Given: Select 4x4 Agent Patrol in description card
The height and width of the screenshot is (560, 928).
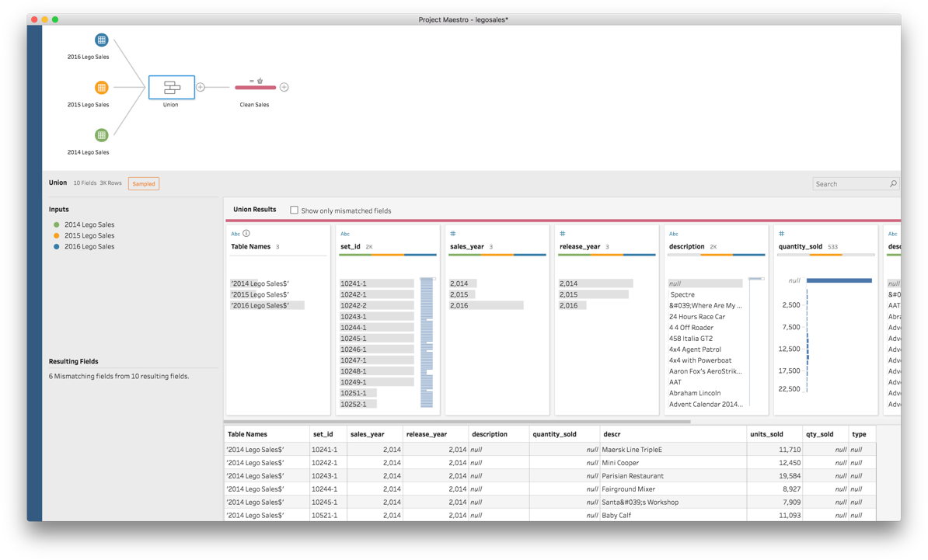Looking at the screenshot, I should pos(695,350).
